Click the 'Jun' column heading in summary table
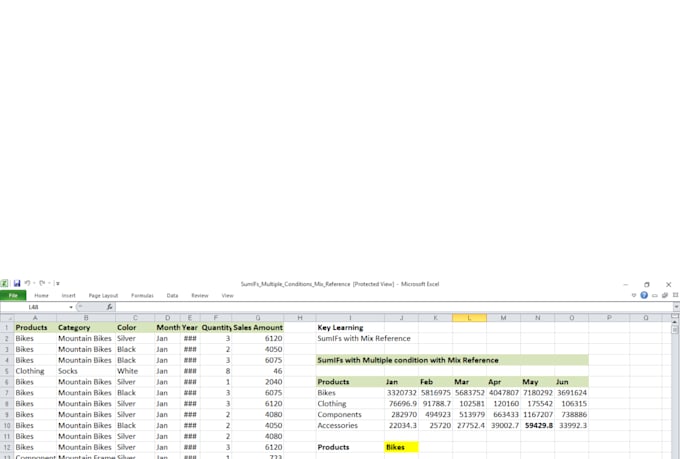Viewport: 680px width, 459px height. pos(572,382)
